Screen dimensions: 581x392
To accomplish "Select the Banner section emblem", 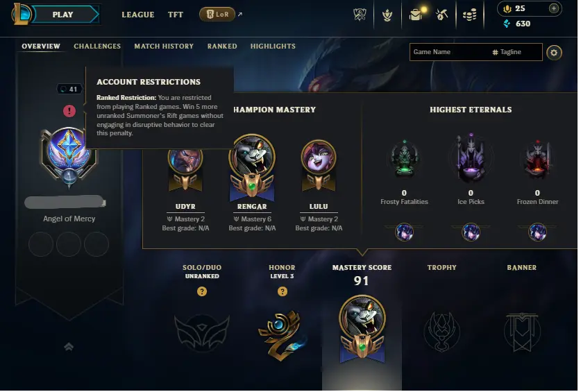I will tap(522, 332).
